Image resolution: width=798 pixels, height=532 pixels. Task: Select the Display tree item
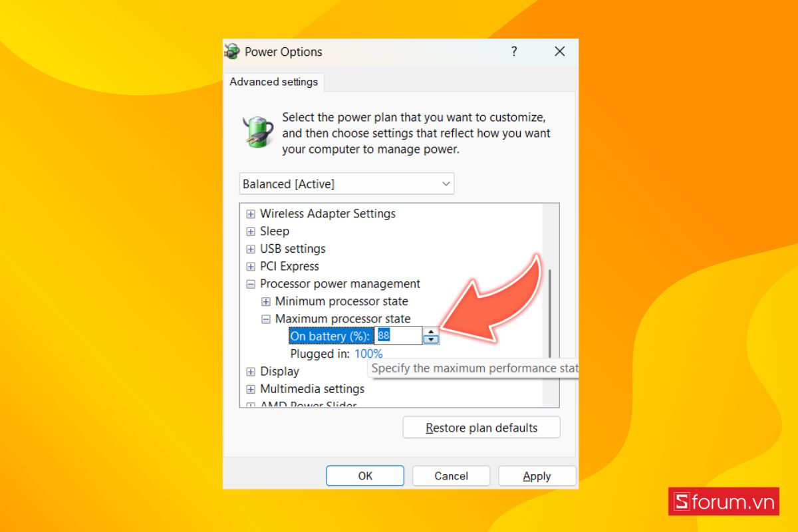pyautogui.click(x=279, y=371)
